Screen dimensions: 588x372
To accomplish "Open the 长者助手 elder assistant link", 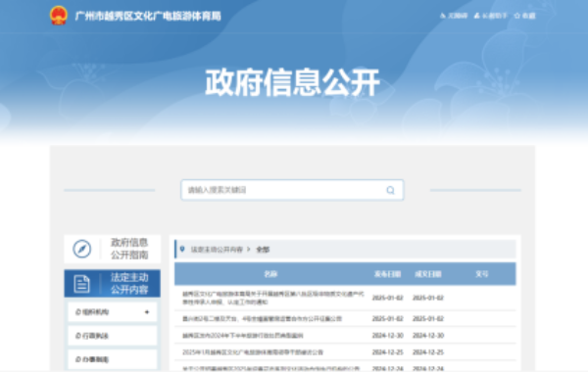I will [491, 16].
